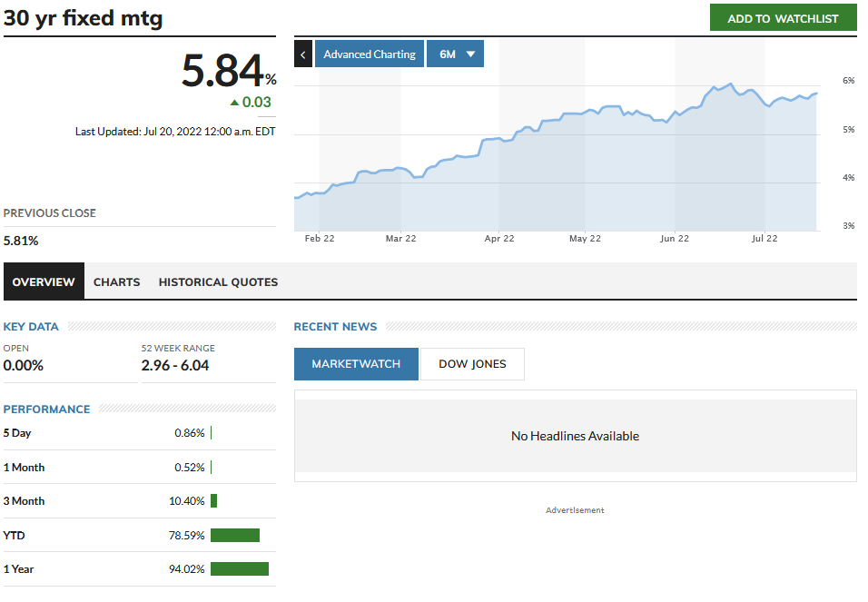Click the 52 week range 2.96 - 6.04
Image resolution: width=868 pixels, height=602 pixels.
(175, 366)
